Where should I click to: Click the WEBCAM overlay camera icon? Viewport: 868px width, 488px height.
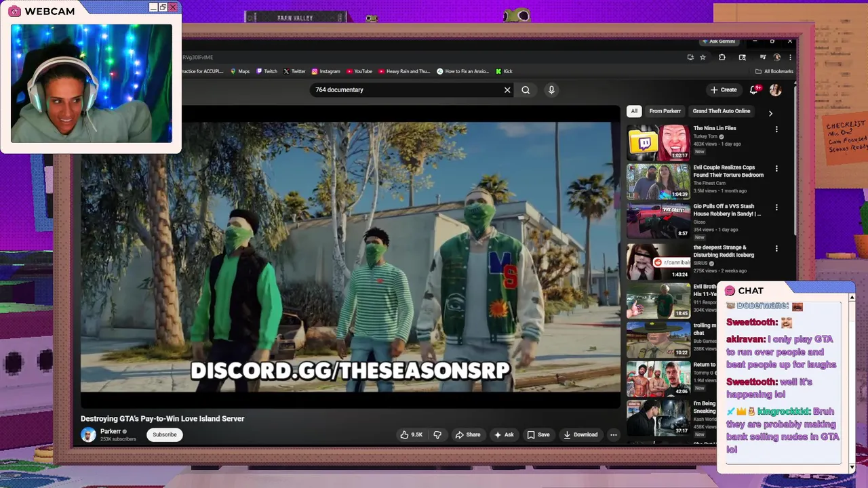(x=14, y=11)
